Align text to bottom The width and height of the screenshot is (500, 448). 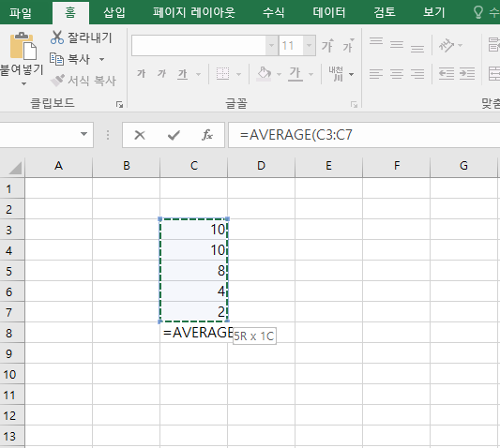pyautogui.click(x=417, y=49)
